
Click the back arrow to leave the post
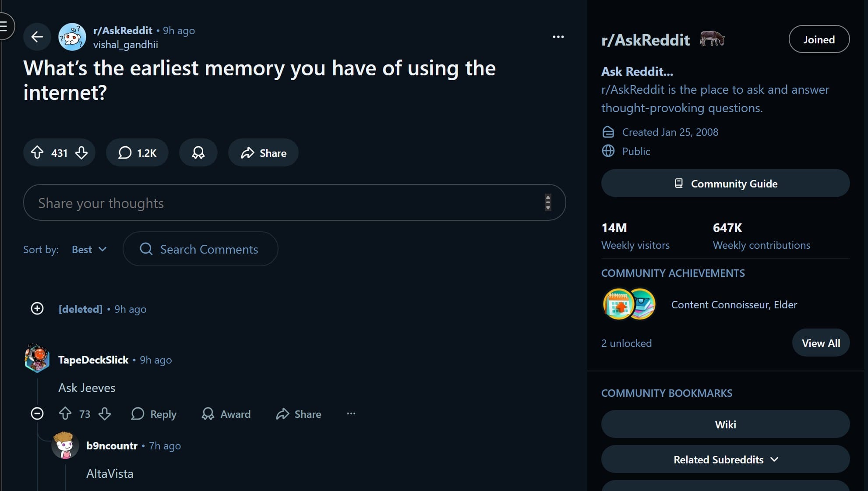click(x=37, y=37)
